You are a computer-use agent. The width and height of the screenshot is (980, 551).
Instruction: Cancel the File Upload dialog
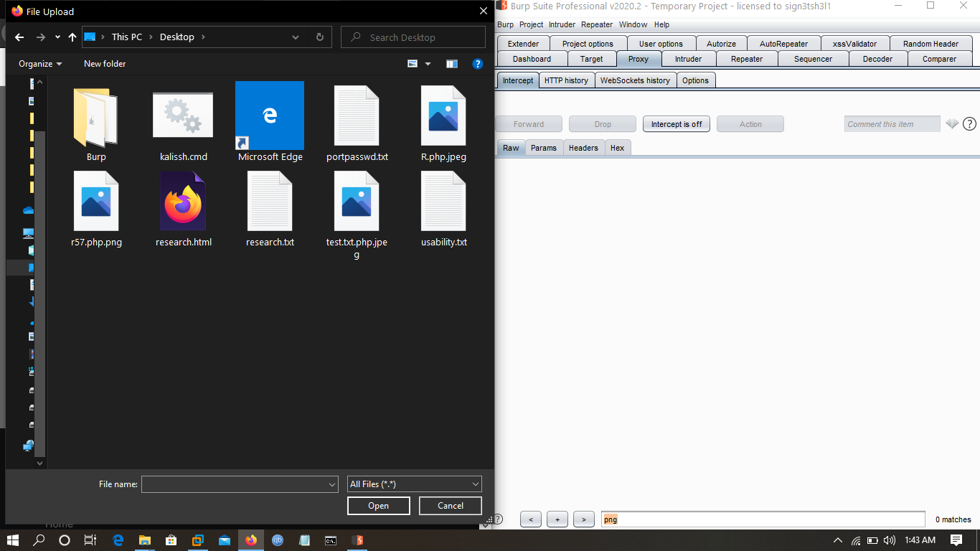[x=451, y=506]
